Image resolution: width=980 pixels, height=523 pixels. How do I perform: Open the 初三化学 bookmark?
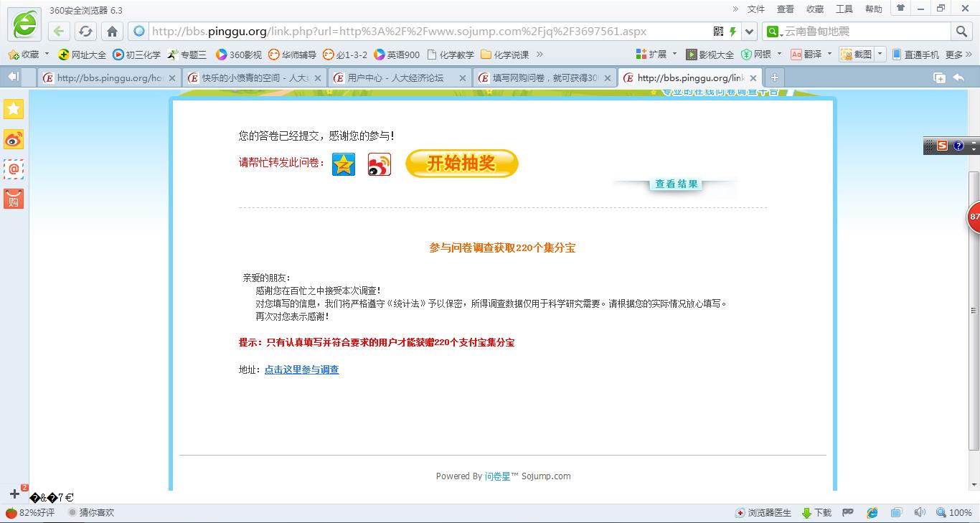[x=137, y=55]
